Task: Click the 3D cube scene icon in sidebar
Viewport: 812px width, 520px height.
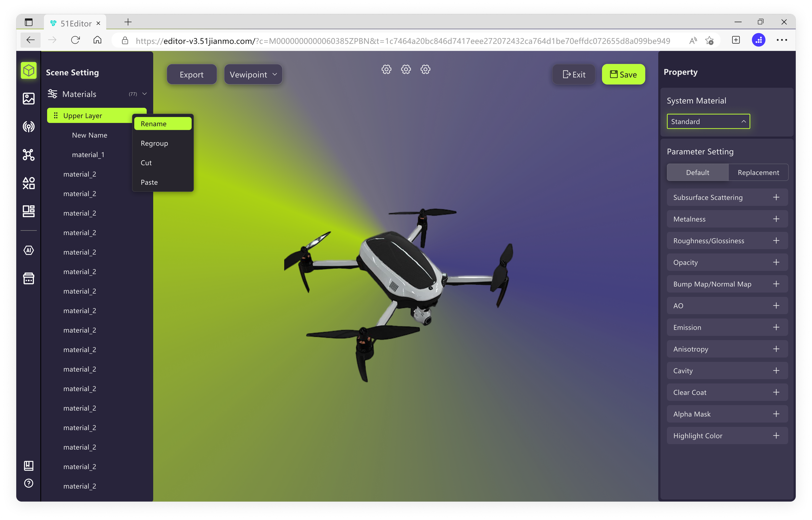Action: [x=29, y=71]
